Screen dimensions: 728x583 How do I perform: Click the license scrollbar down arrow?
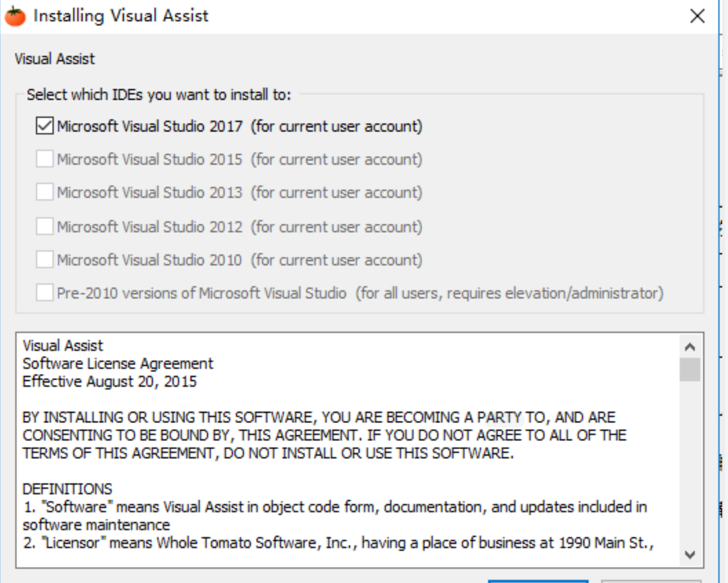tap(690, 554)
